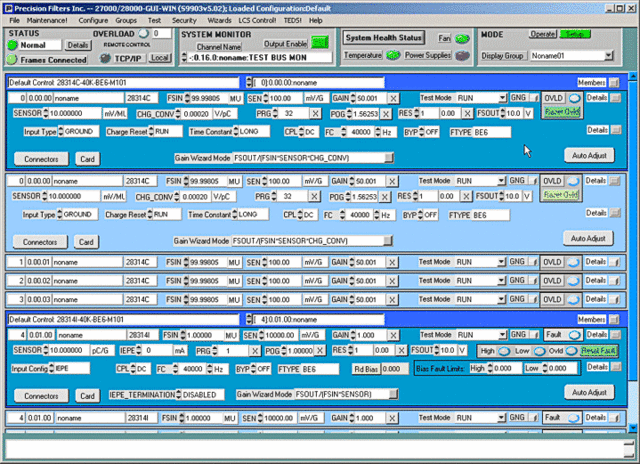This screenshot has width=640, height=464.
Task: Open the File menu
Action: click(x=14, y=20)
